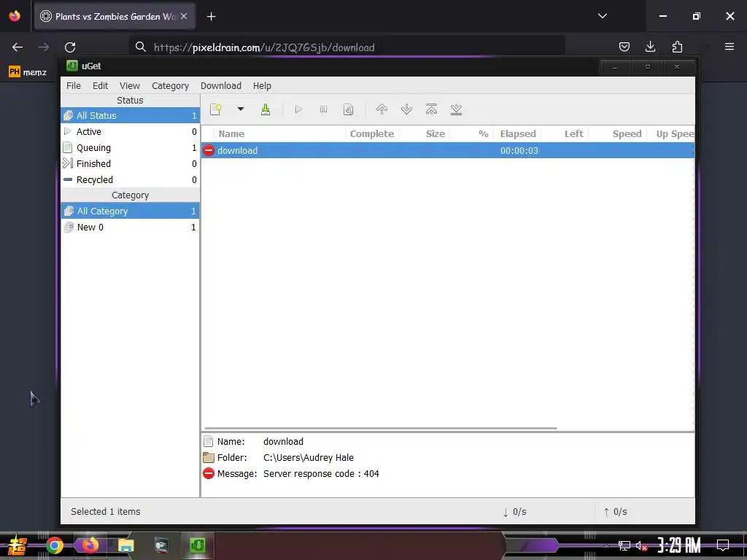Select the download row in the list

pyautogui.click(x=447, y=150)
